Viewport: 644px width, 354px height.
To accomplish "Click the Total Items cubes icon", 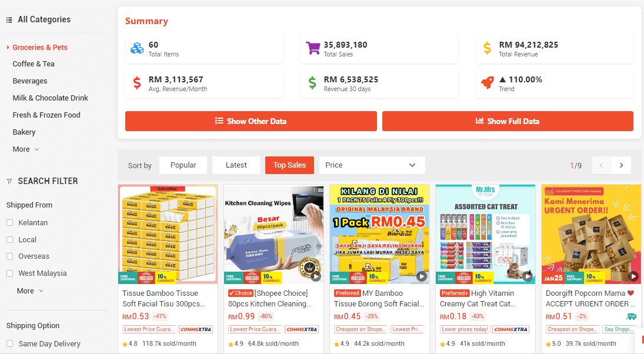I will point(137,48).
